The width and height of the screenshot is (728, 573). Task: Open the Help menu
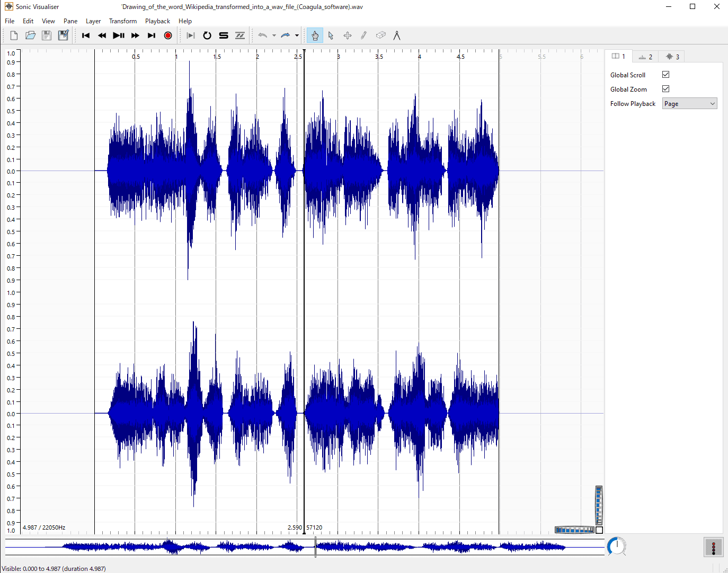pyautogui.click(x=185, y=21)
